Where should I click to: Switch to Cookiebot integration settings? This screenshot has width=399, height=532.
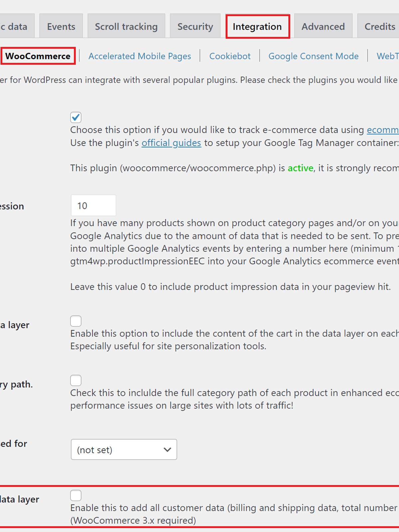230,56
